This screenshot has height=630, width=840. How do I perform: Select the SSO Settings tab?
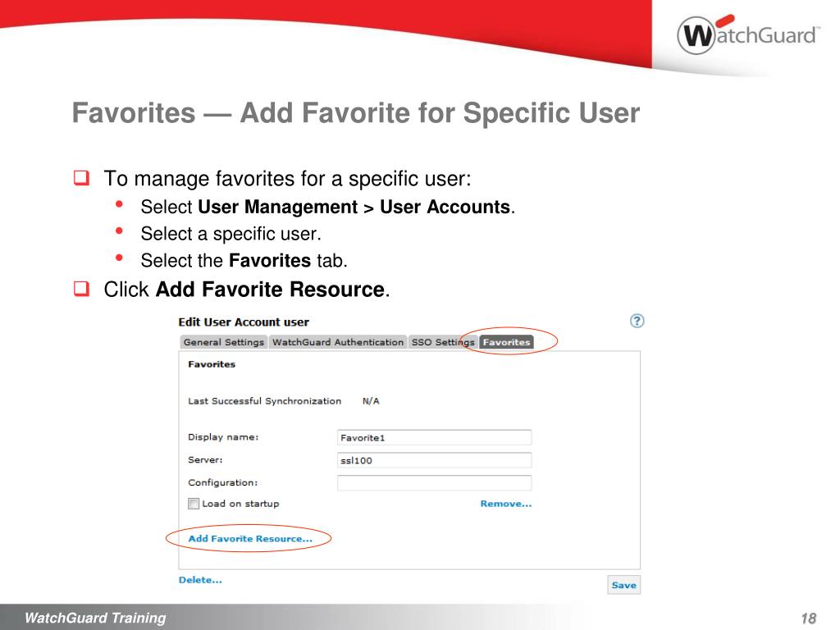tap(442, 342)
